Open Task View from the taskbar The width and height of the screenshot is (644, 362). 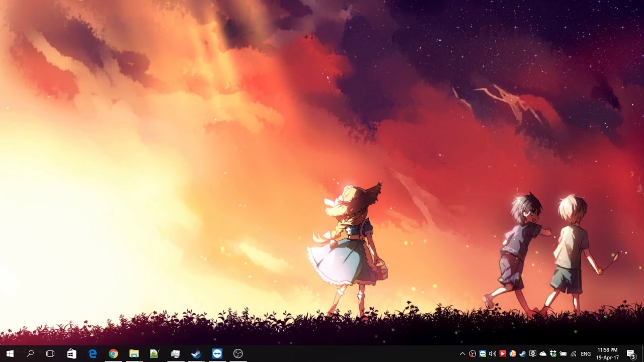(x=50, y=354)
